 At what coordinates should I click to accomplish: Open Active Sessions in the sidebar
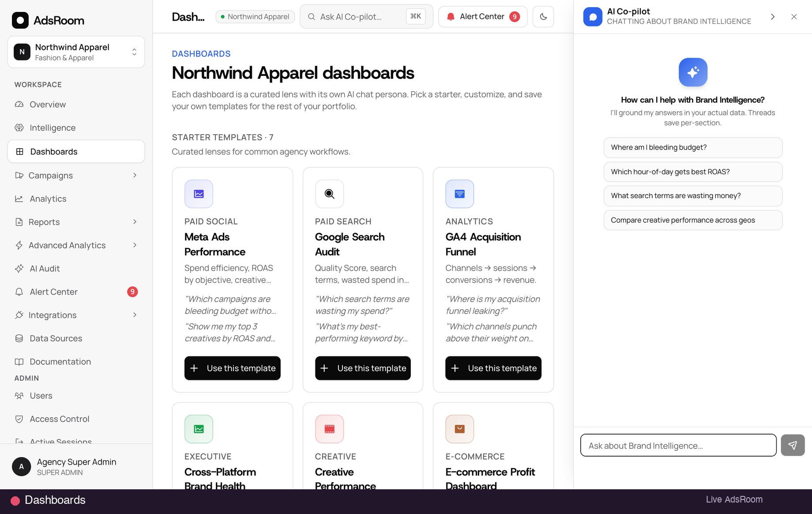coord(76,441)
